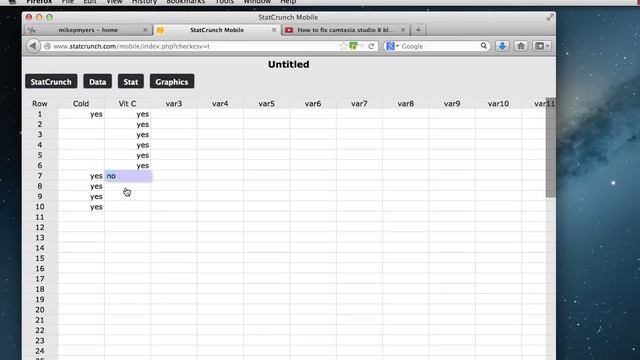Open the Downloads arrow button

(x=502, y=46)
